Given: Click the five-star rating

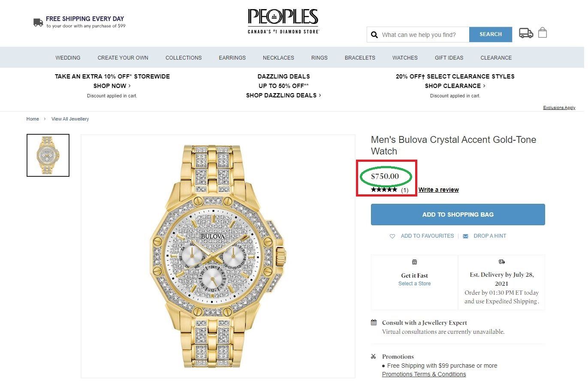Looking at the screenshot, I should point(384,190).
